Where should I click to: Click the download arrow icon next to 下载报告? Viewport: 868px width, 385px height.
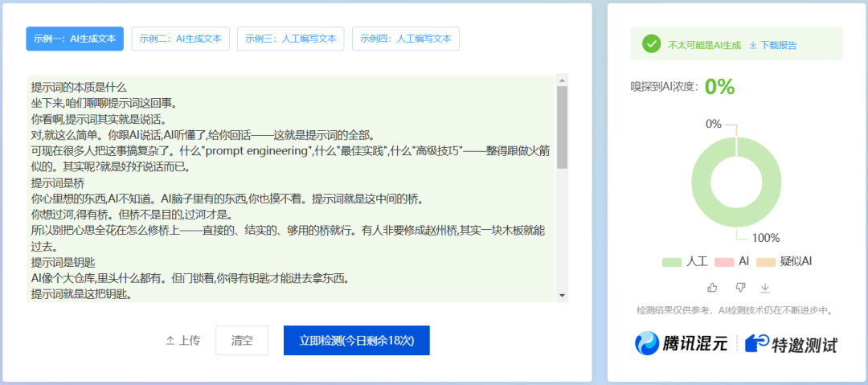pyautogui.click(x=753, y=45)
